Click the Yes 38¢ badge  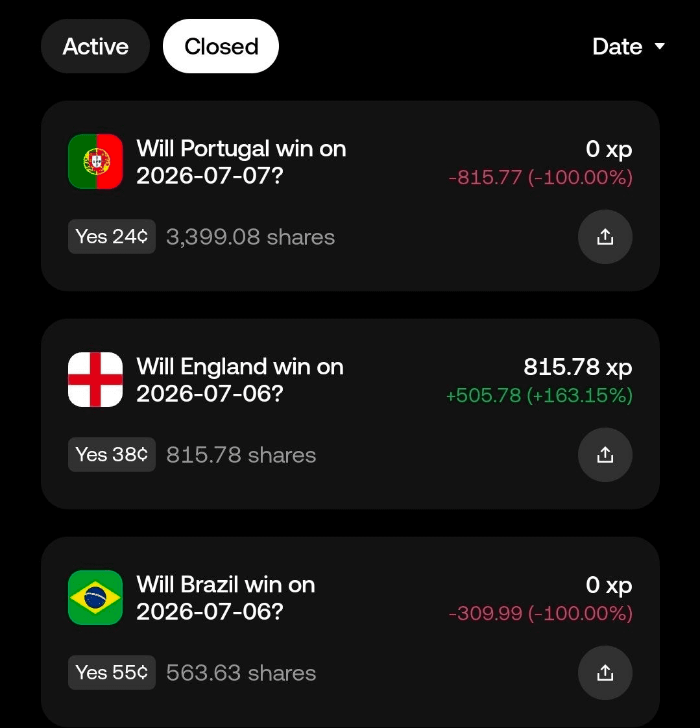click(112, 455)
